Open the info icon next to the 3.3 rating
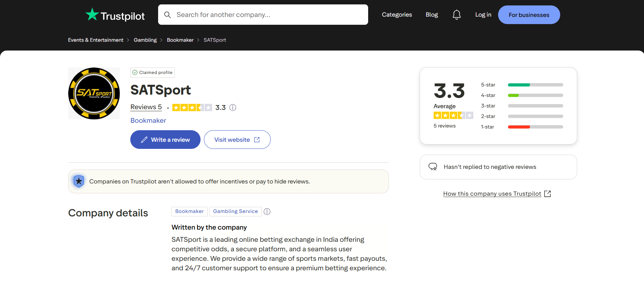 click(232, 108)
